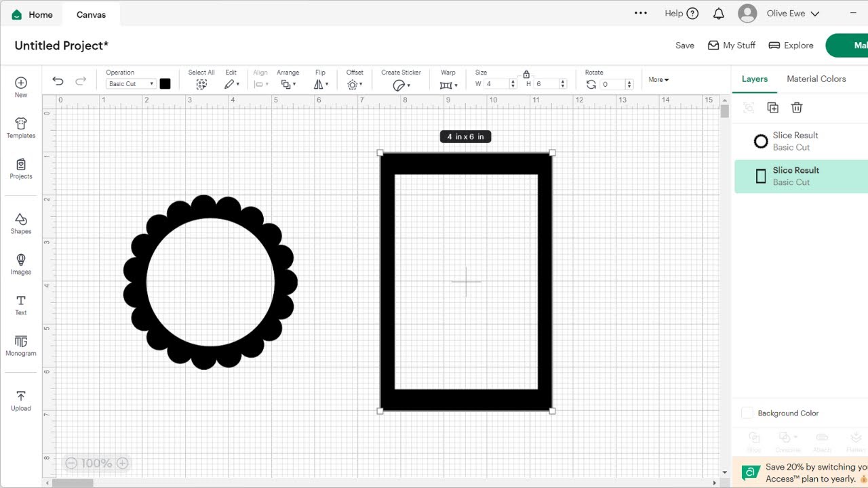The image size is (868, 488).
Task: Click the Slice tool icon
Action: 753,438
